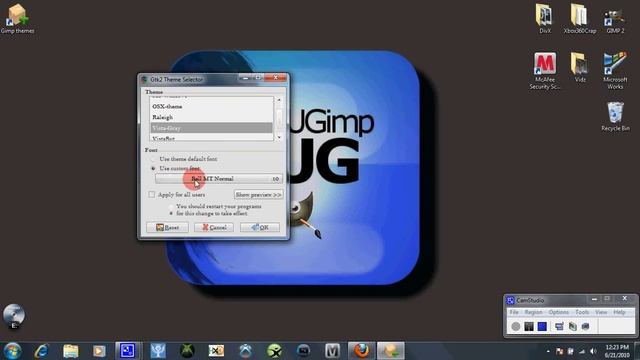Click the Pause button in CamStudio
The width and height of the screenshot is (640, 360).
pyautogui.click(x=529, y=326)
